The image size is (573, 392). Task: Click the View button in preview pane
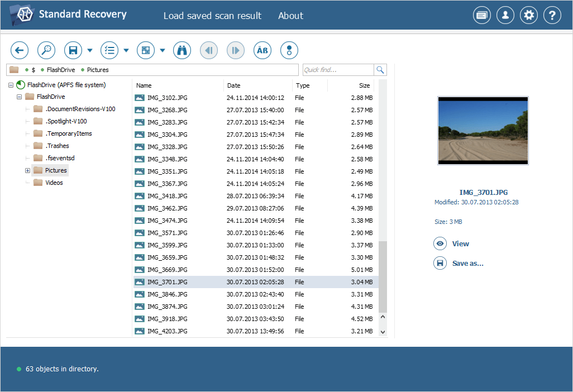(460, 243)
